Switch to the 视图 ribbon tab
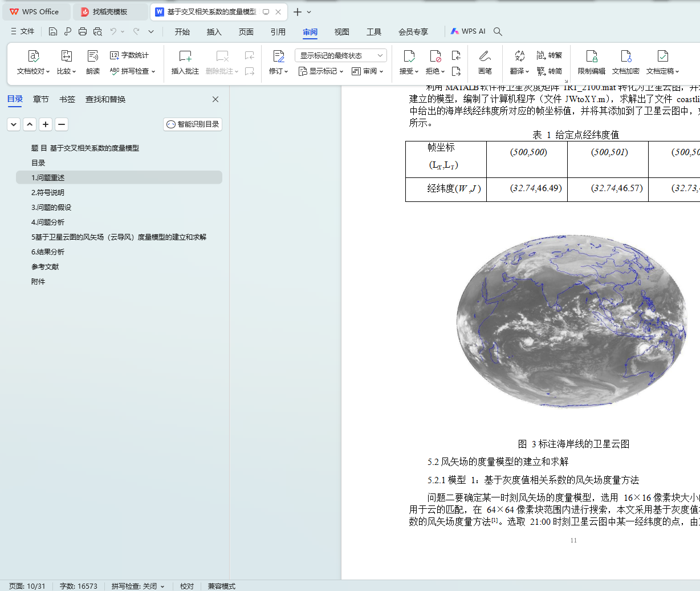 342,32
